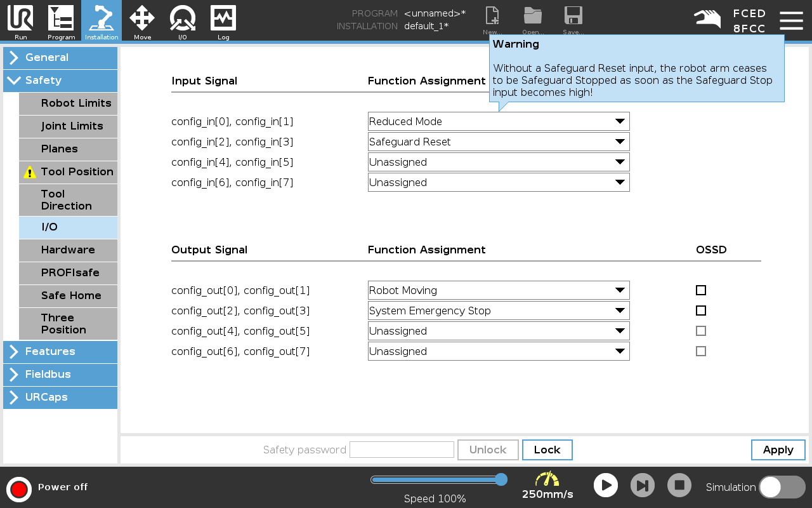Click the Apply button
The height and width of the screenshot is (508, 812).
[x=778, y=450]
